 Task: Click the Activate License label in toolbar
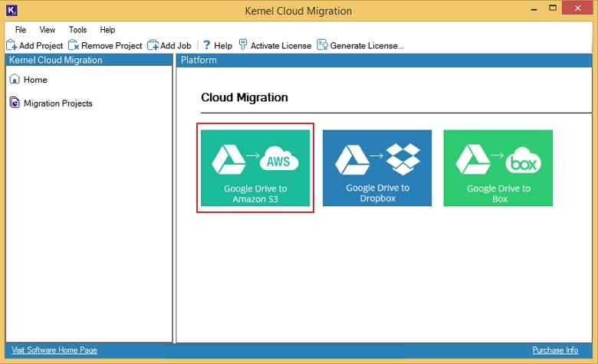[281, 46]
